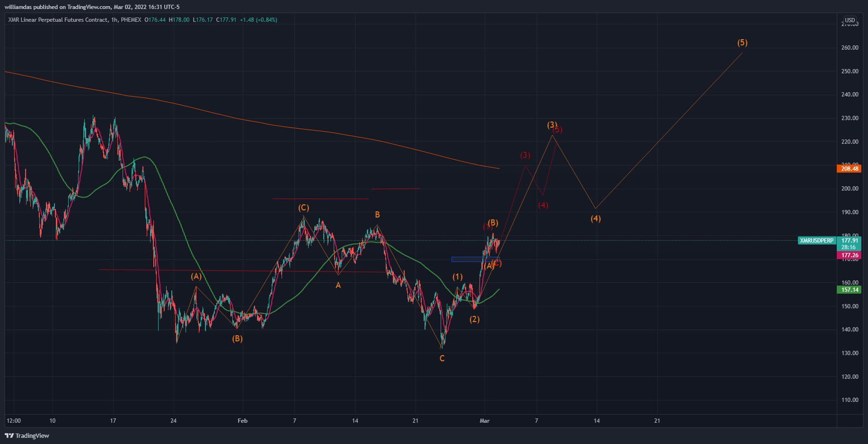Click the orange (5) wave projection label
868x444 pixels.
pyautogui.click(x=742, y=43)
